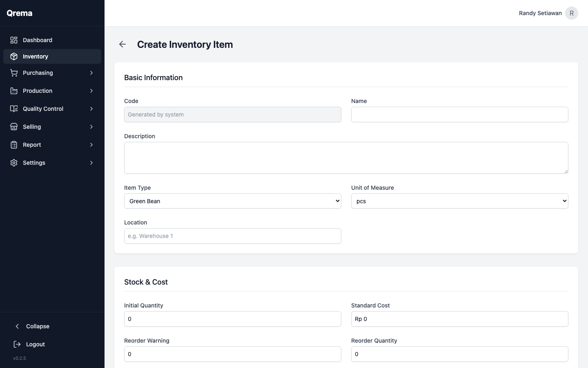Screen dimensions: 588x368
Task: Select Dashboard in the navigation menu
Action: [37, 40]
